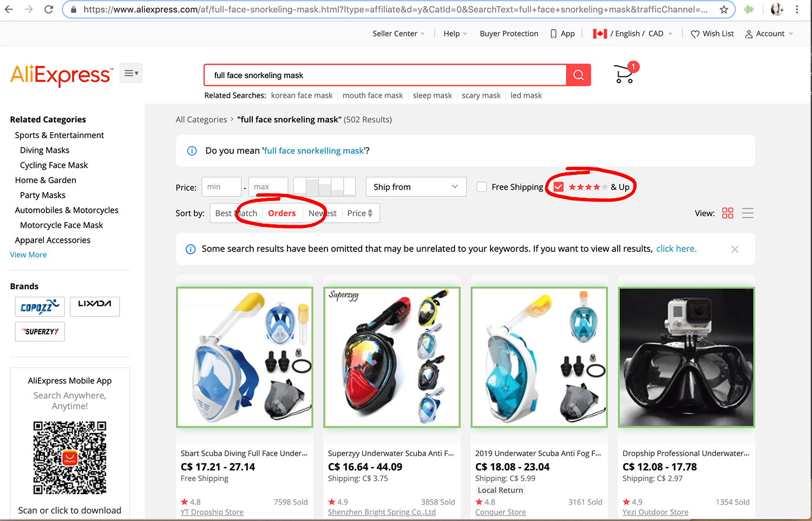Switch to list view icon

[x=748, y=213]
